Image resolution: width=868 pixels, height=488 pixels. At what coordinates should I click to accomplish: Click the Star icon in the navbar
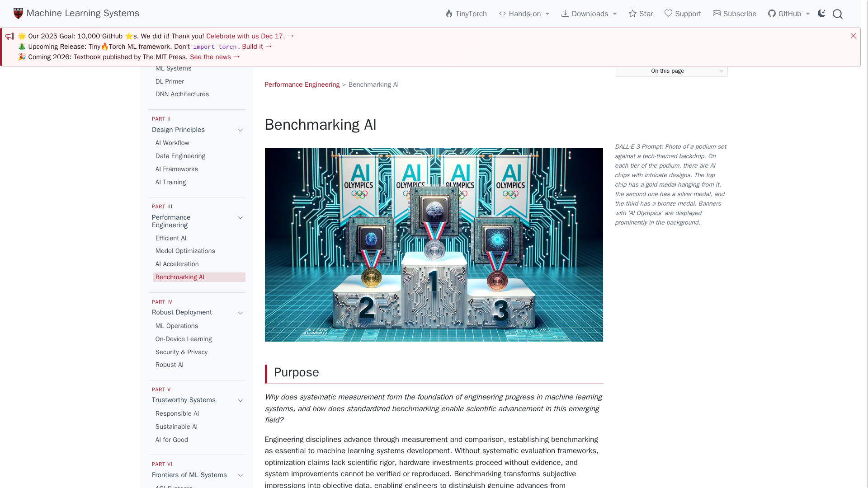pyautogui.click(x=632, y=14)
